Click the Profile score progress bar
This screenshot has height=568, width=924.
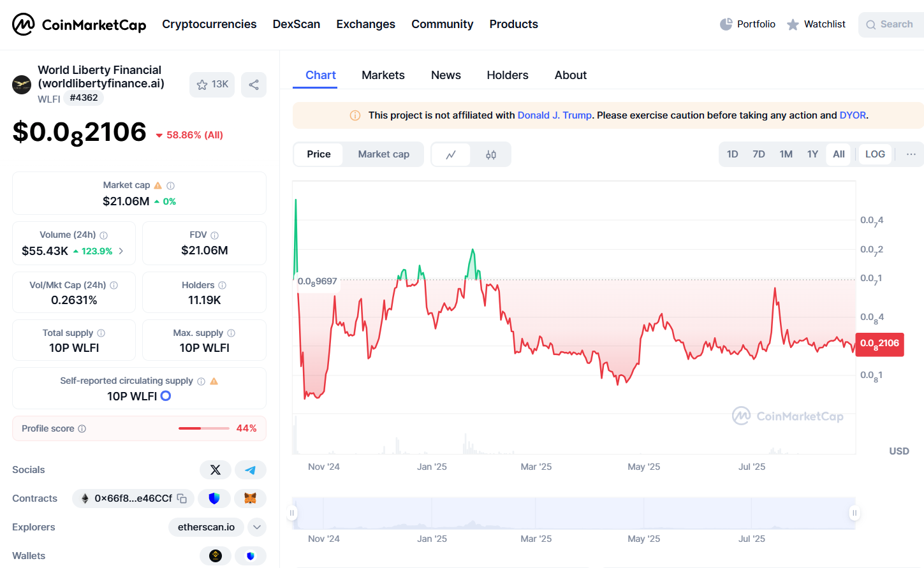tap(204, 428)
